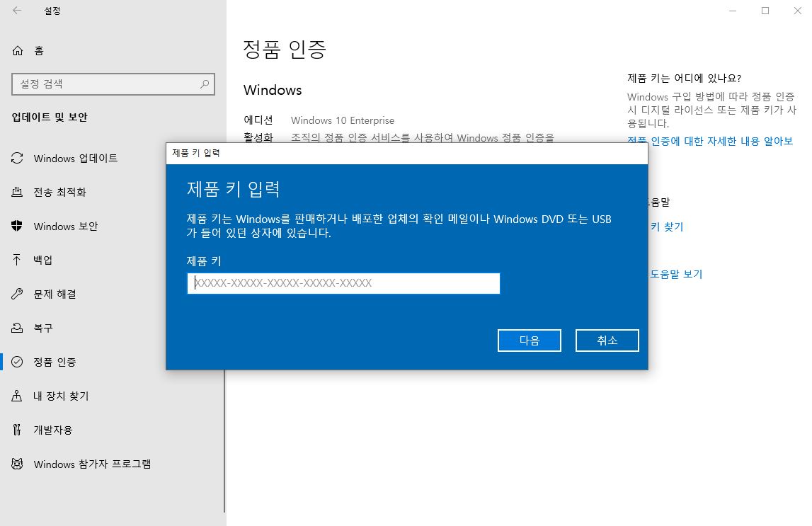812x526 pixels.
Task: Click the back arrow in Settings header
Action: coord(17,11)
